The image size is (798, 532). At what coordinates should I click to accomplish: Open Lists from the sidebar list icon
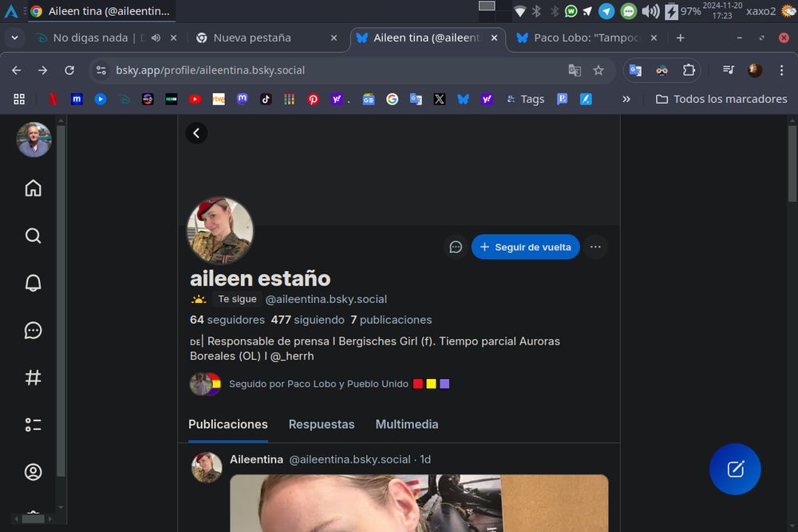[33, 424]
